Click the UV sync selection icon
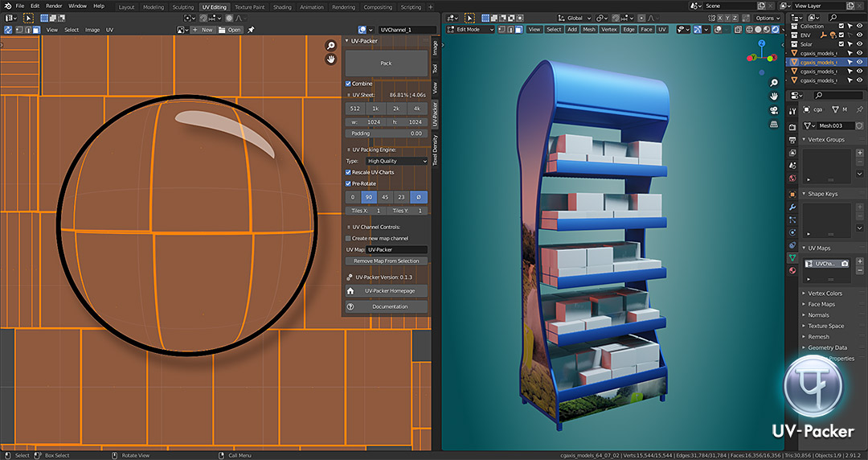Screen dimensions: 868x460 pos(8,30)
